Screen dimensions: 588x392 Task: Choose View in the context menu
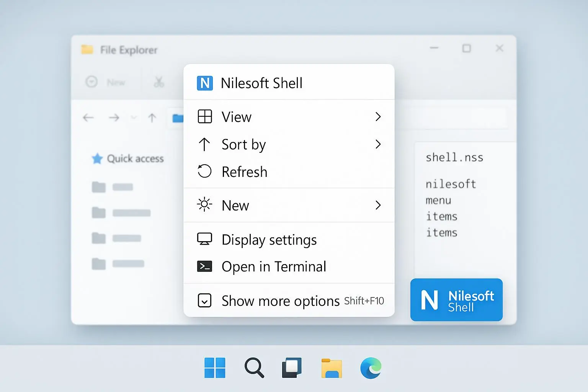289,117
